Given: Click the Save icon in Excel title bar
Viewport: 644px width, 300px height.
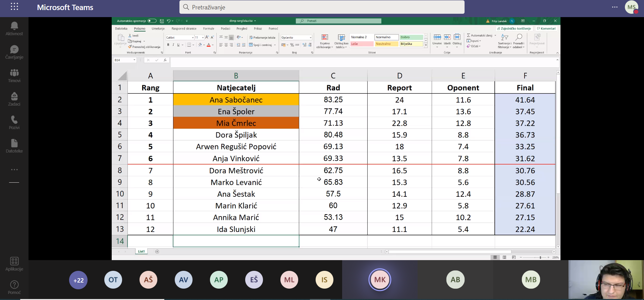Looking at the screenshot, I should (162, 21).
